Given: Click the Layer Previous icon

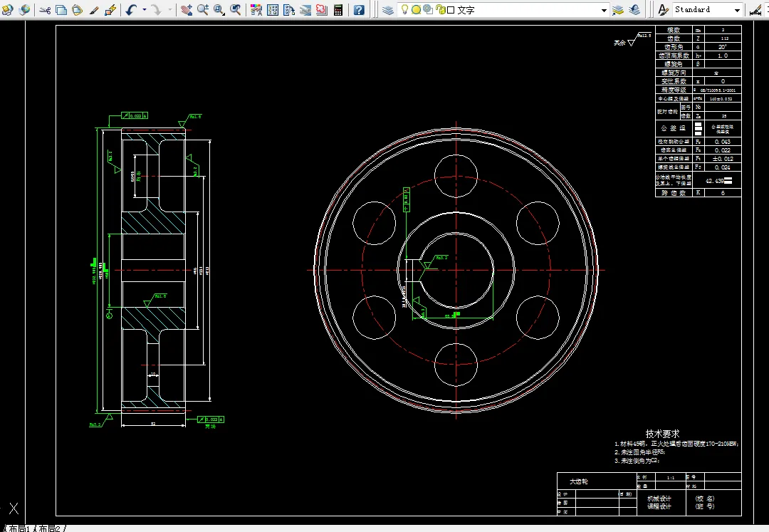Looking at the screenshot, I should tap(634, 10).
